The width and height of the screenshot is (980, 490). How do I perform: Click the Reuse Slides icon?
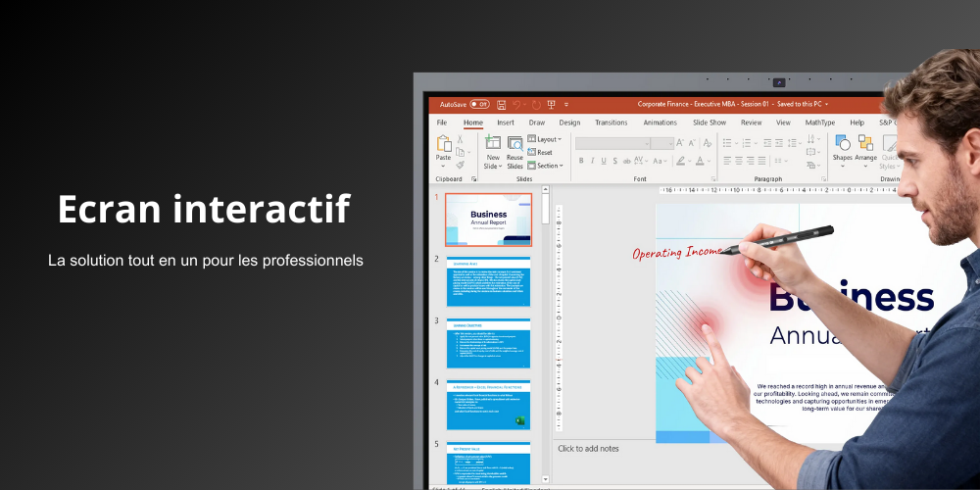pos(514,143)
